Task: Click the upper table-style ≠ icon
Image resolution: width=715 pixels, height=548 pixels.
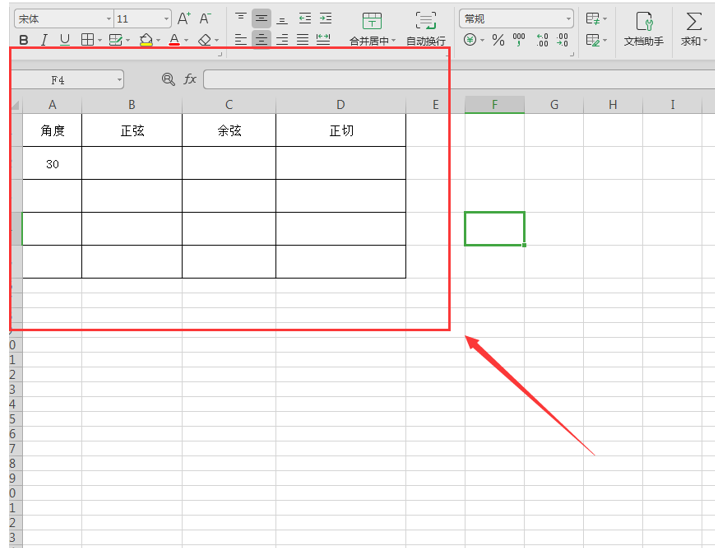Action: 592,19
